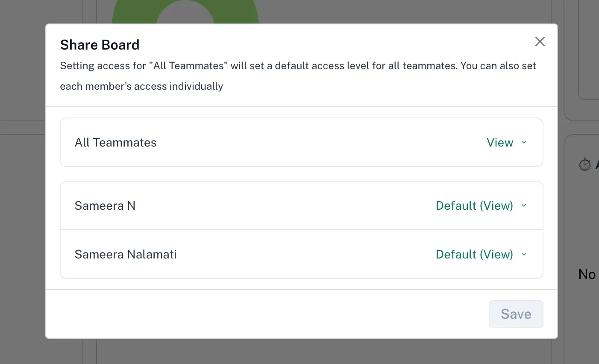Click the "All Teammates" label
Viewport: 599px width, 364px height.
(x=116, y=143)
